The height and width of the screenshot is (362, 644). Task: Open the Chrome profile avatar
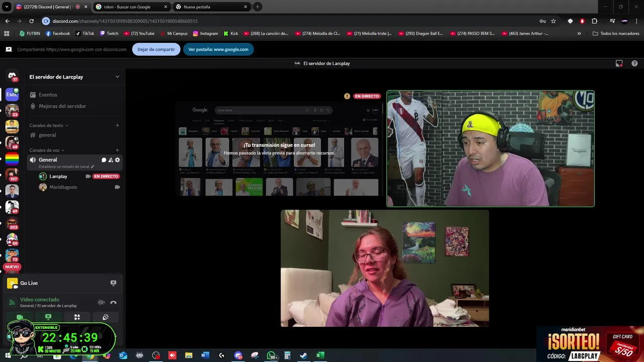pyautogui.click(x=624, y=21)
